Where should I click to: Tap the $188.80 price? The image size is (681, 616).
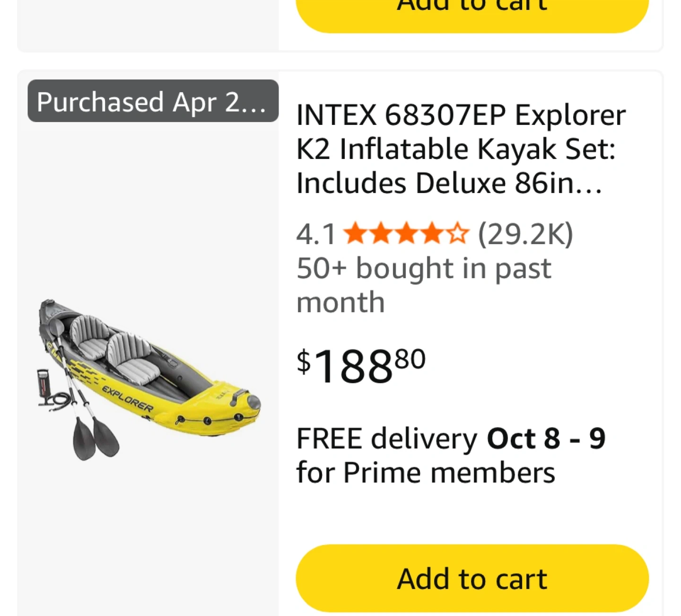point(361,366)
